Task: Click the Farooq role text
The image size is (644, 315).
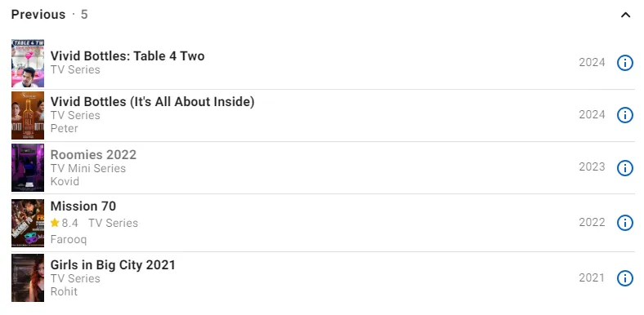Action: [x=69, y=240]
